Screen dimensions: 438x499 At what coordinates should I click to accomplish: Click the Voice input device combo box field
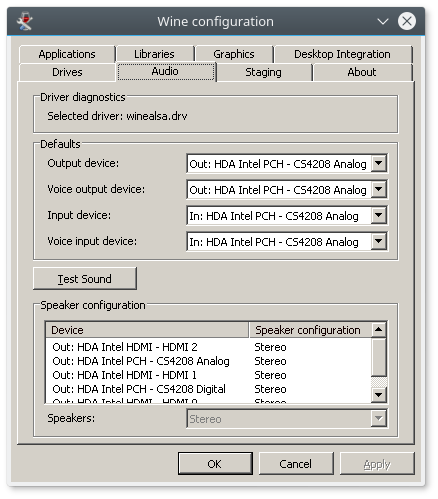(287, 241)
